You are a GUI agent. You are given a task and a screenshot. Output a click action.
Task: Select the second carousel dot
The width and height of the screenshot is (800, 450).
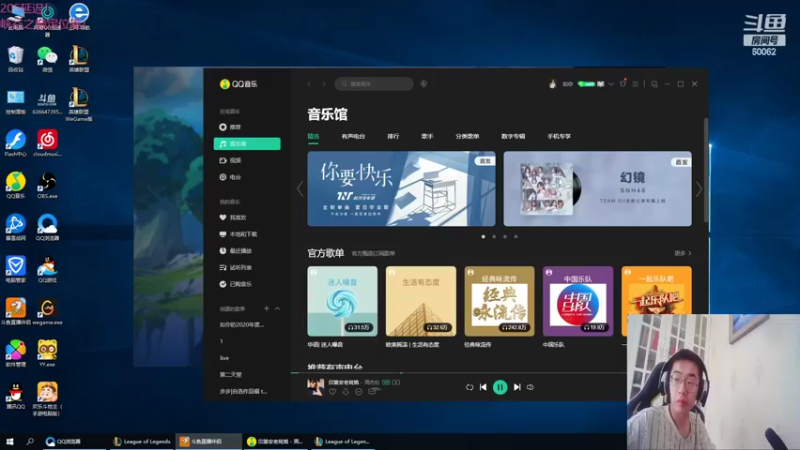coord(494,237)
